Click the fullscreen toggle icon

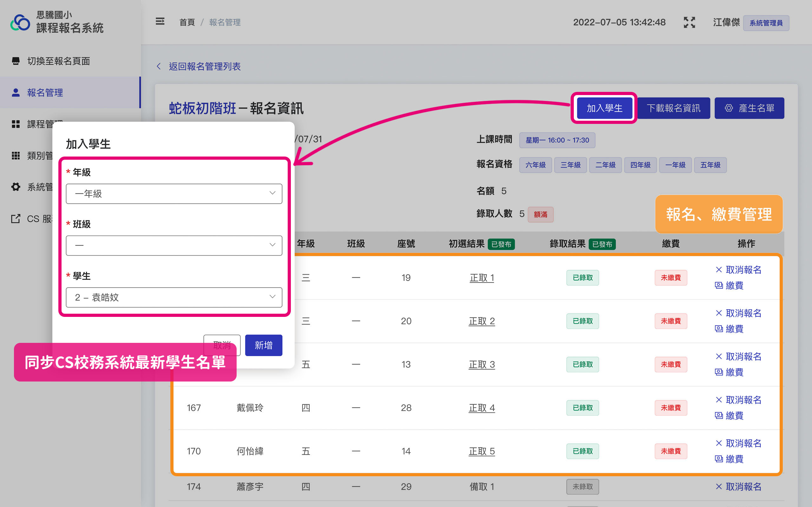(x=689, y=22)
